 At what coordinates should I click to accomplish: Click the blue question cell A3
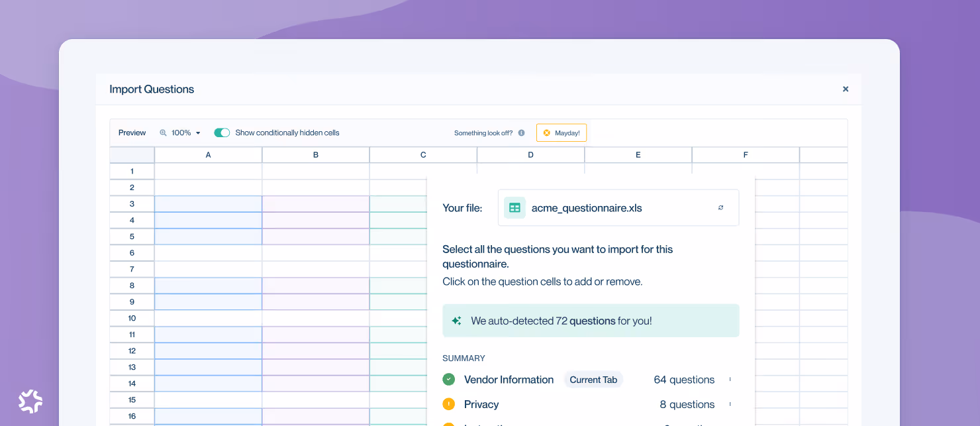point(209,204)
